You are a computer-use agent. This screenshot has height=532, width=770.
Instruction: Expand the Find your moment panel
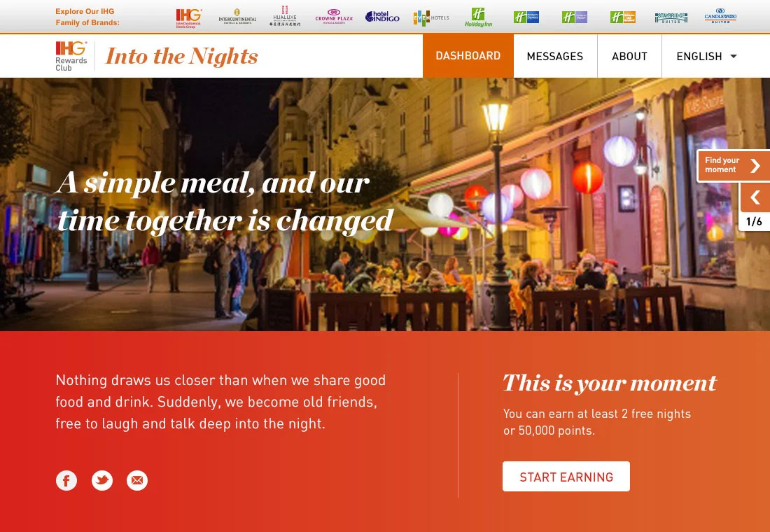(x=733, y=165)
